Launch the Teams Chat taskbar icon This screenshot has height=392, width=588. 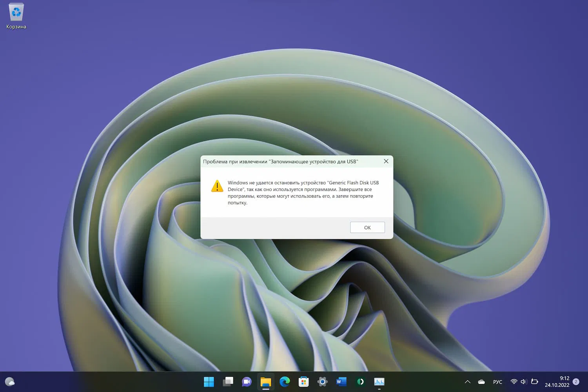[x=247, y=381]
